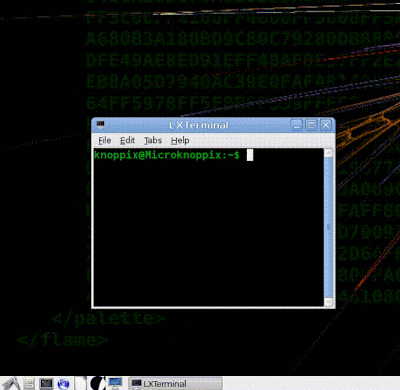Image resolution: width=400 pixels, height=390 pixels.
Task: Click the blank document panel icon
Action: pos(80,383)
